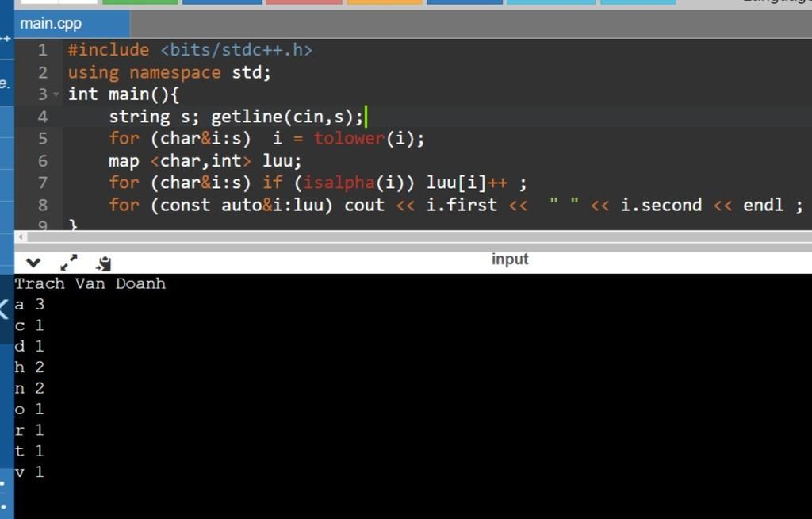Click line number 5 in gutter
The width and height of the screenshot is (812, 519).
click(43, 138)
